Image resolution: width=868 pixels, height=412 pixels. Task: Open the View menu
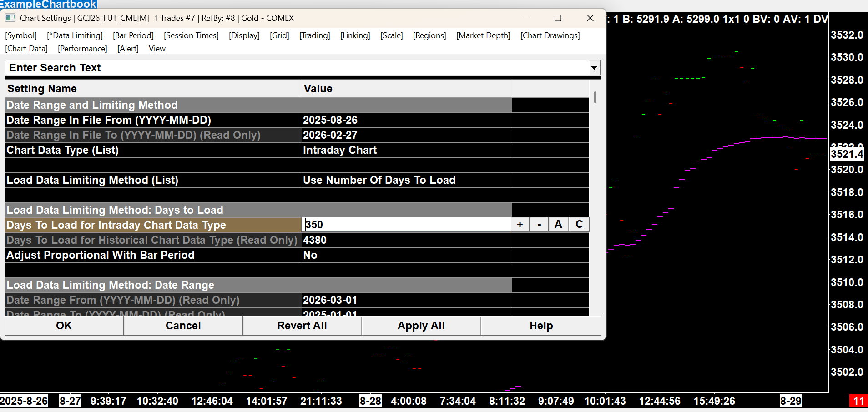(x=157, y=49)
